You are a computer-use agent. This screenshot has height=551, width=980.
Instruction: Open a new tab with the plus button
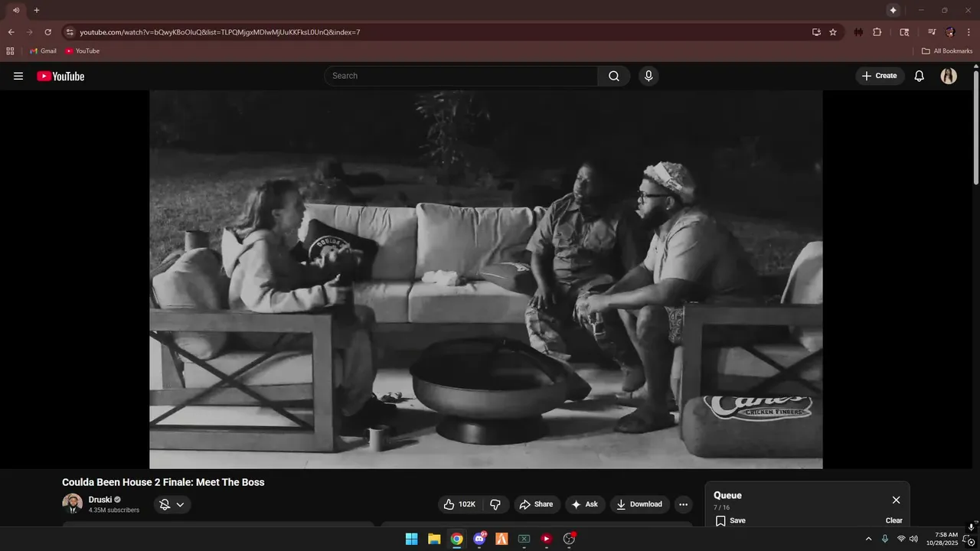point(36,10)
